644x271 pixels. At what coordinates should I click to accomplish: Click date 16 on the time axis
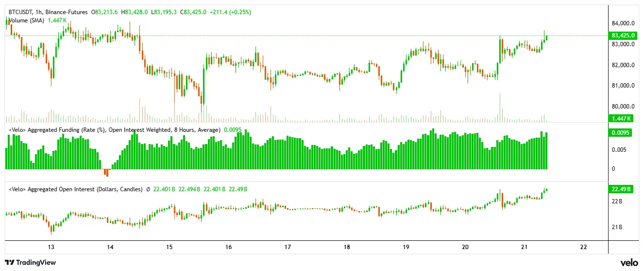pyautogui.click(x=229, y=247)
